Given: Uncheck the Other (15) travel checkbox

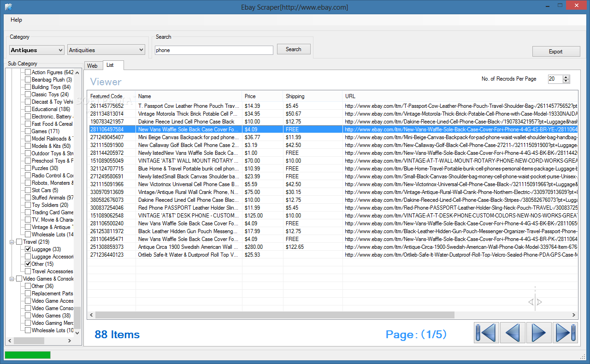Looking at the screenshot, I should (x=28, y=264).
